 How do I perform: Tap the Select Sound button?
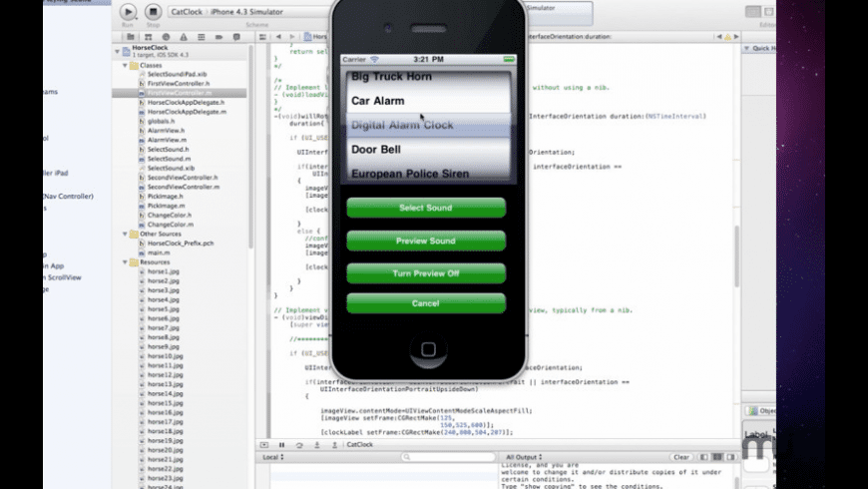tap(426, 208)
